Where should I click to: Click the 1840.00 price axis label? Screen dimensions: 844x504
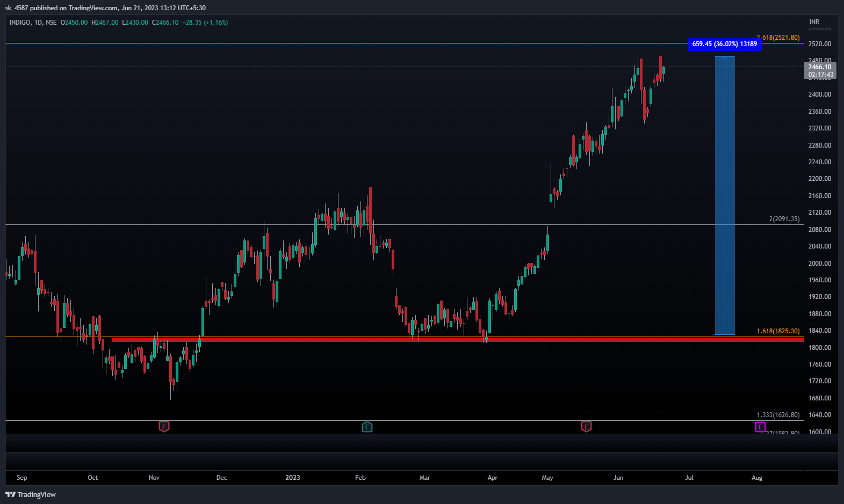820,331
